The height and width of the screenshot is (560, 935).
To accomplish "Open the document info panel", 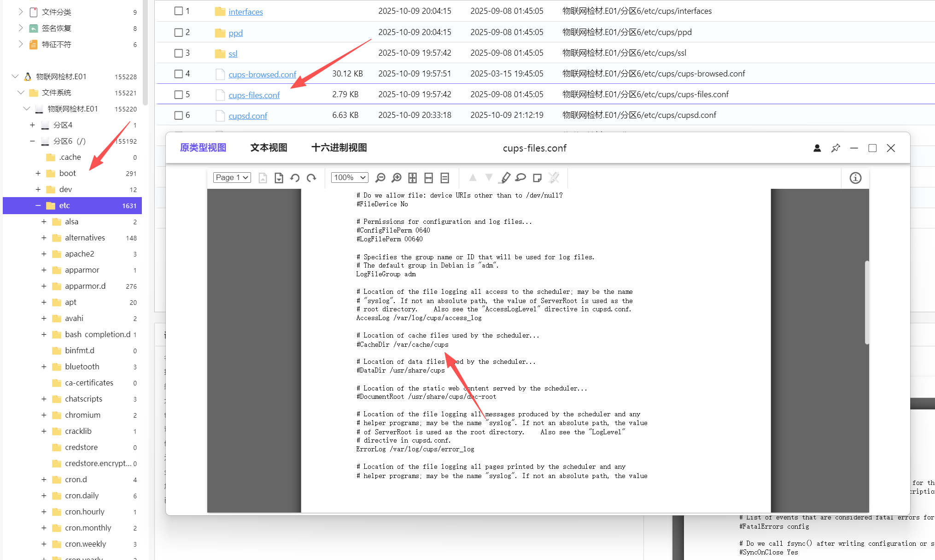I will [855, 178].
